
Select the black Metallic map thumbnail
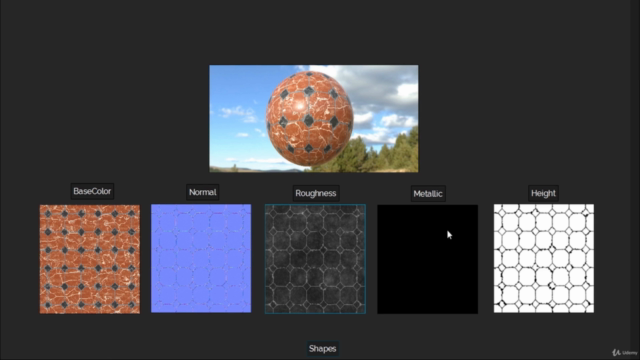[427, 259]
